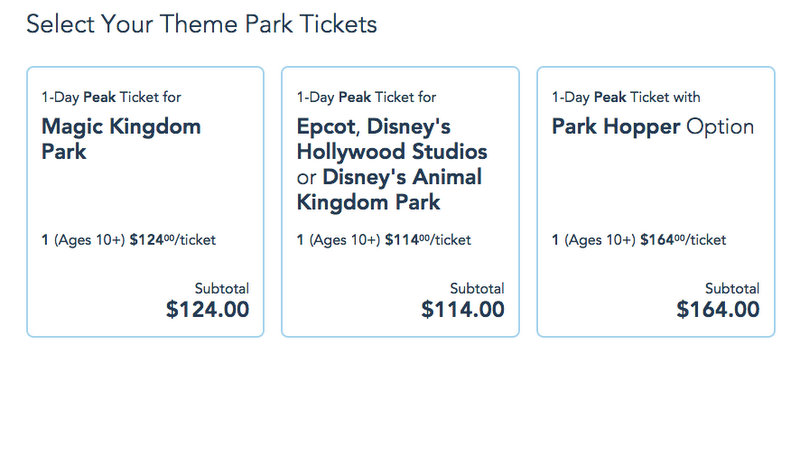Viewport: 800px width, 466px height.
Task: Click the Magic Kingdom card's 1-Day Peak Ticket label
Action: 111,97
